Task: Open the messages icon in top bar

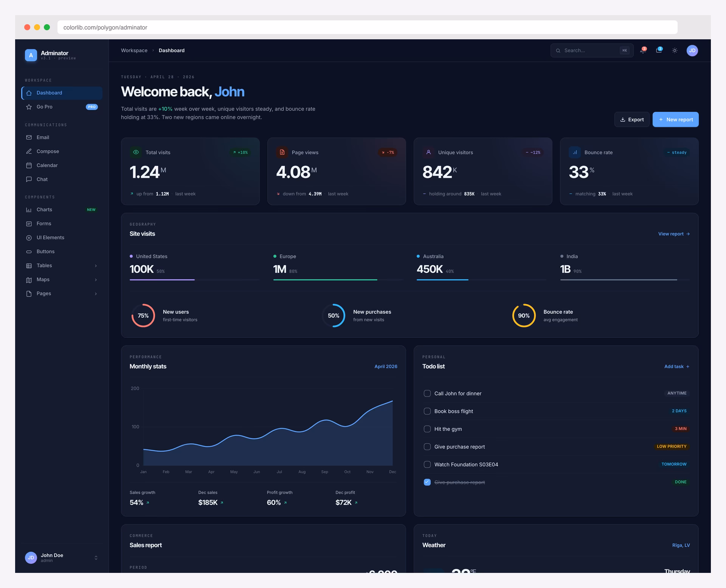Action: 659,51
